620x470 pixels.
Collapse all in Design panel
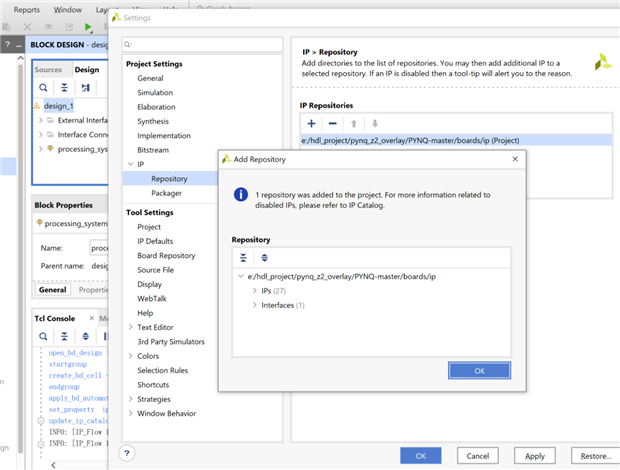tap(64, 87)
